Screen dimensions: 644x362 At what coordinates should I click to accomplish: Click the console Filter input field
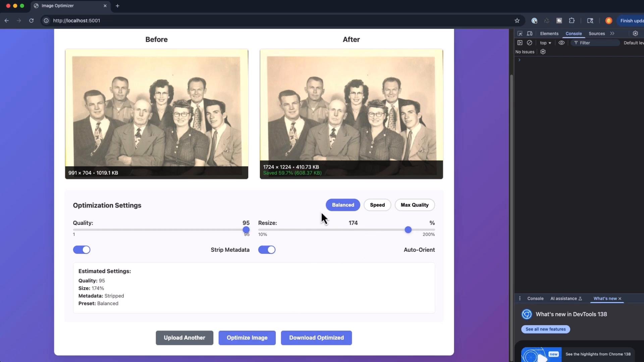(x=595, y=43)
